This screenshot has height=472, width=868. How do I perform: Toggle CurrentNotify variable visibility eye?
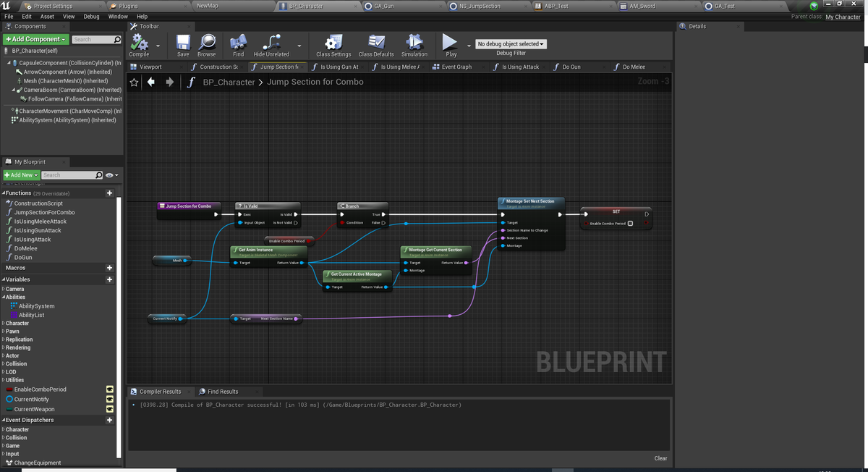point(109,400)
